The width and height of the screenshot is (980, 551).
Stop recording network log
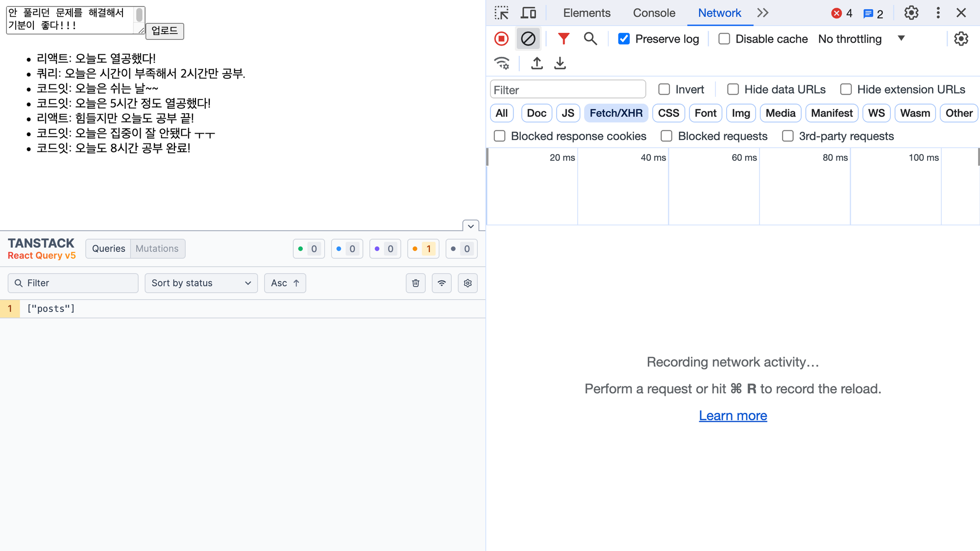pos(501,39)
